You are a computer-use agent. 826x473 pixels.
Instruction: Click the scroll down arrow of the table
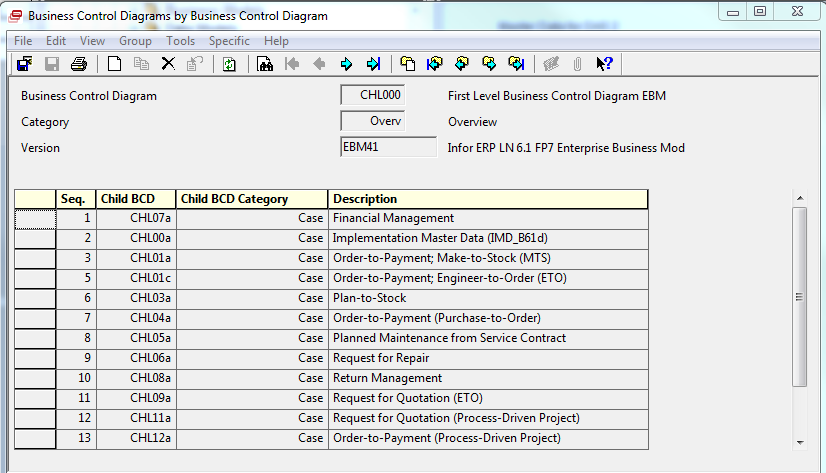799,442
